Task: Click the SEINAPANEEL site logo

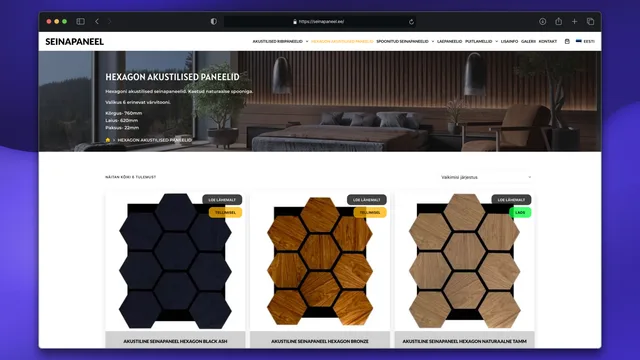Action: (74, 41)
